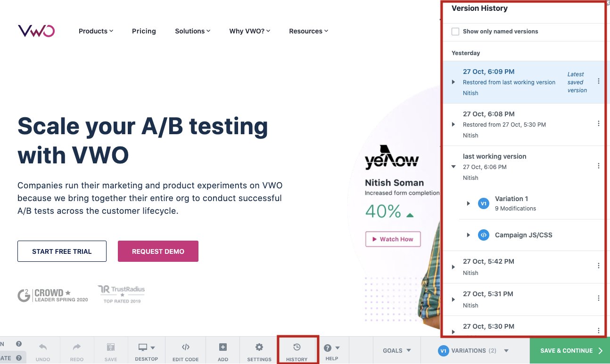Click Restored from last working version text

pos(509,82)
